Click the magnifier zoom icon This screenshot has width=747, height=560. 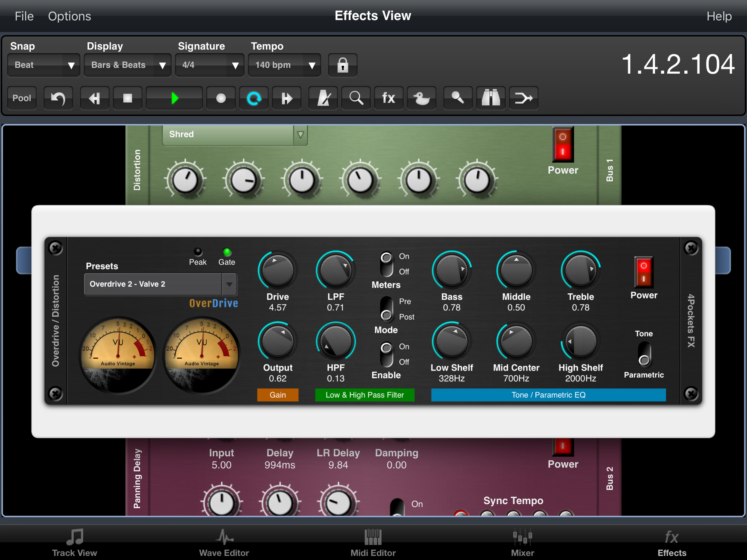click(x=356, y=98)
